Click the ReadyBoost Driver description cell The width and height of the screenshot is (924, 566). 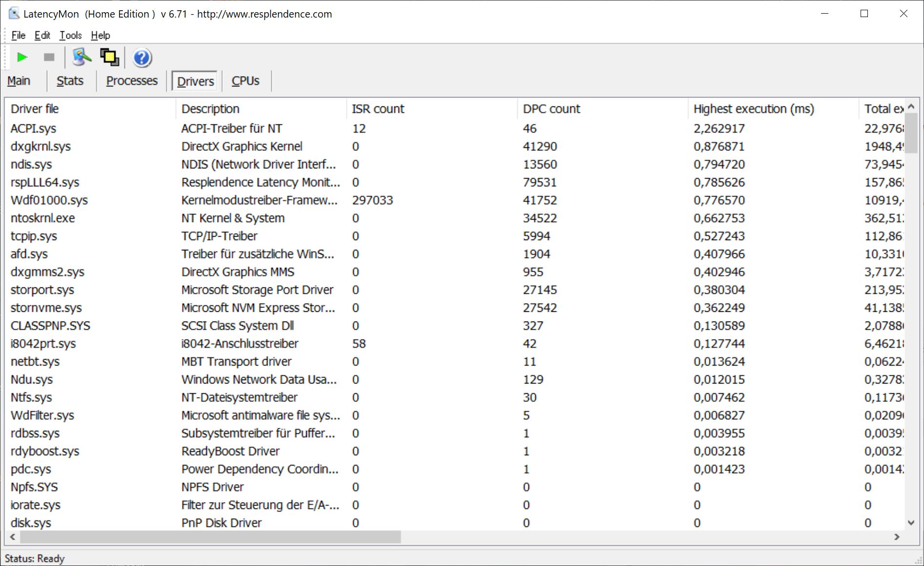(231, 451)
